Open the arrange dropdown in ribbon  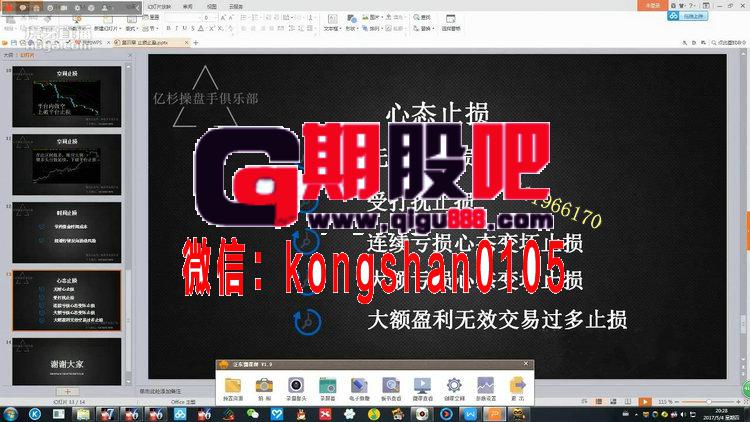372,29
